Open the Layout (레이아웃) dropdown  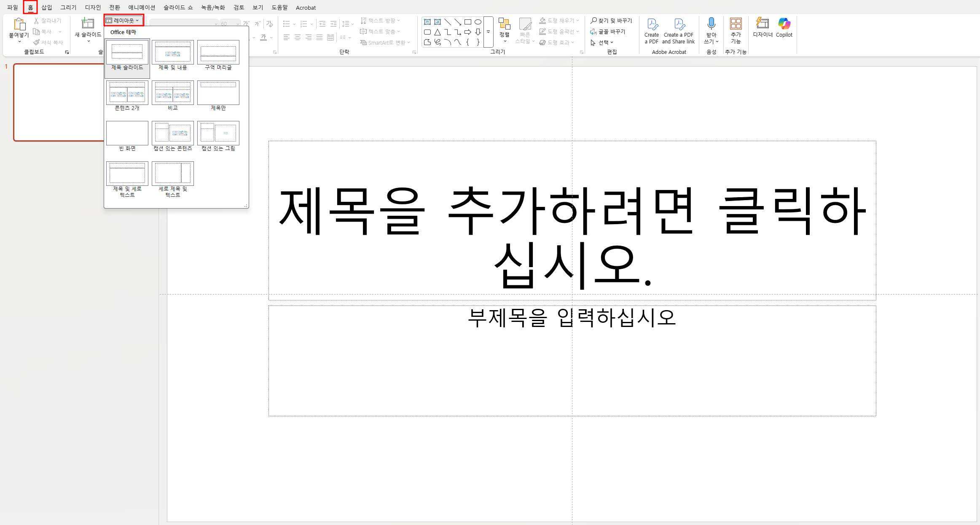pos(124,20)
